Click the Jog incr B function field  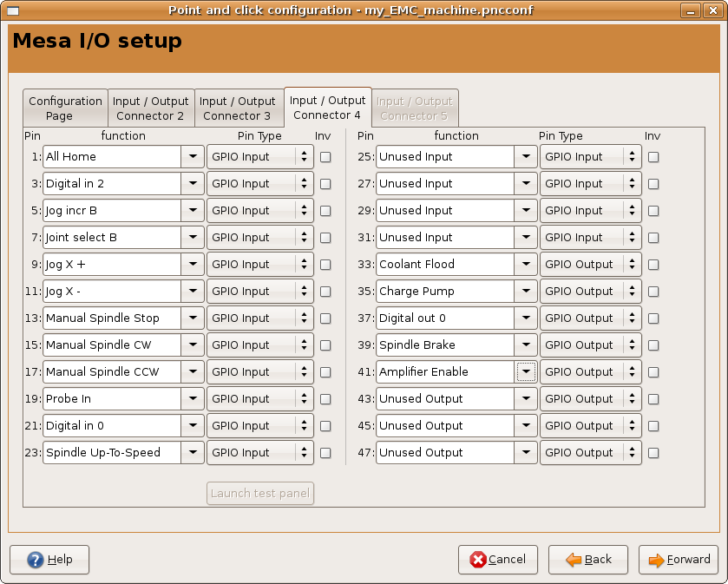click(x=112, y=210)
